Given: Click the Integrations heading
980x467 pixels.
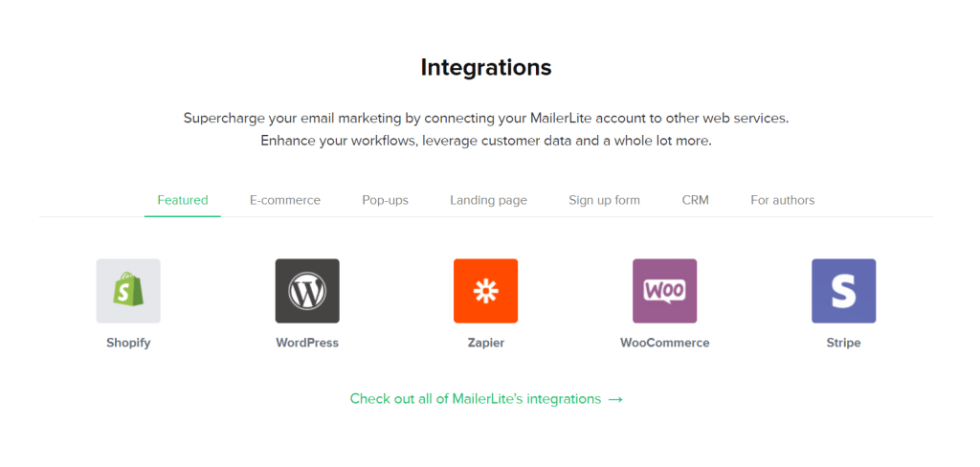Looking at the screenshot, I should pos(486,67).
